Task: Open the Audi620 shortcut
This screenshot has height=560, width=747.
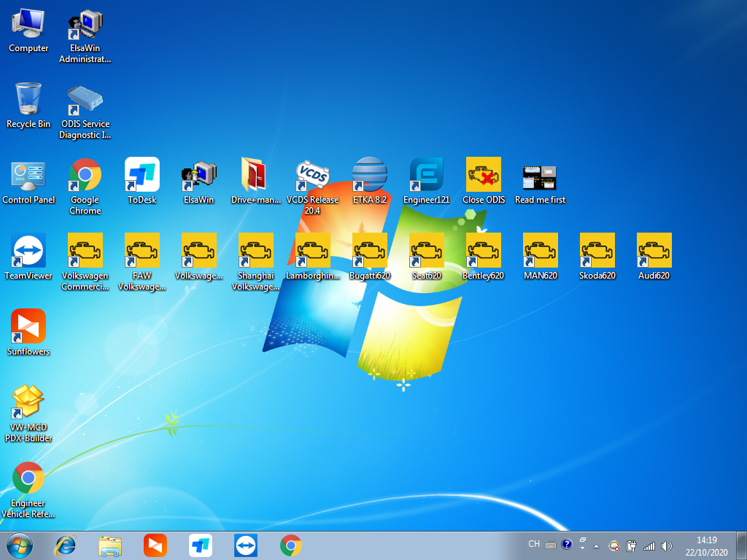Action: [654, 250]
